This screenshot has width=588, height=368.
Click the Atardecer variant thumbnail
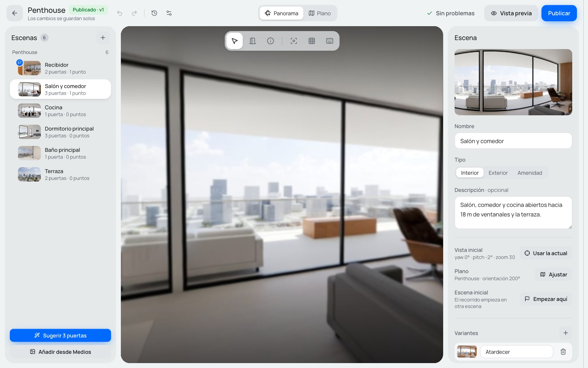pyautogui.click(x=467, y=352)
